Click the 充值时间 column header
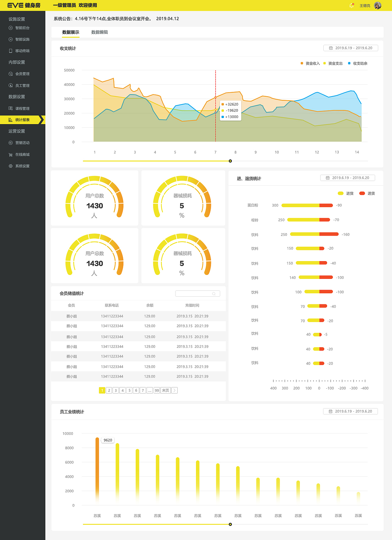 192,306
